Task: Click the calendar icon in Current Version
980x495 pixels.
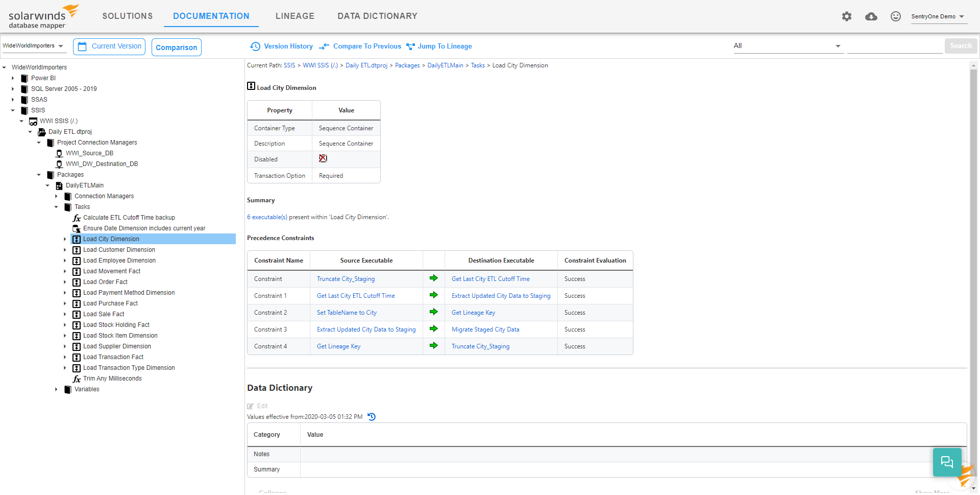Action: pos(82,46)
